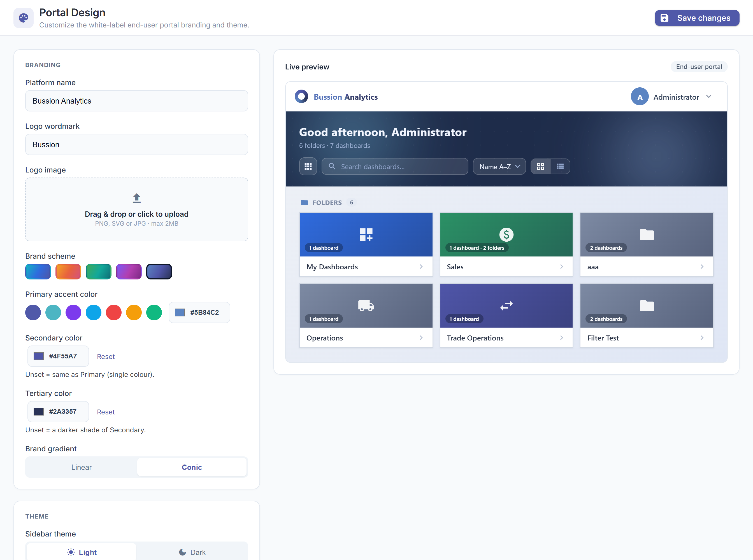Pick the teal primary accent circle
This screenshot has width=753, height=560.
[x=53, y=312]
